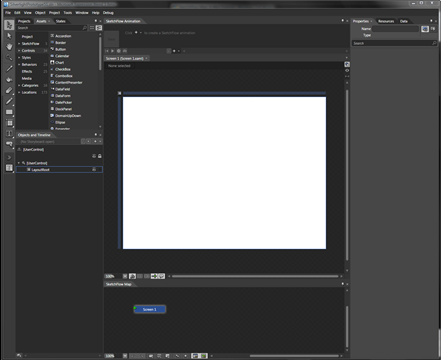The height and width of the screenshot is (360, 441).
Task: Select the Selection arrow tool
Action: point(9,25)
